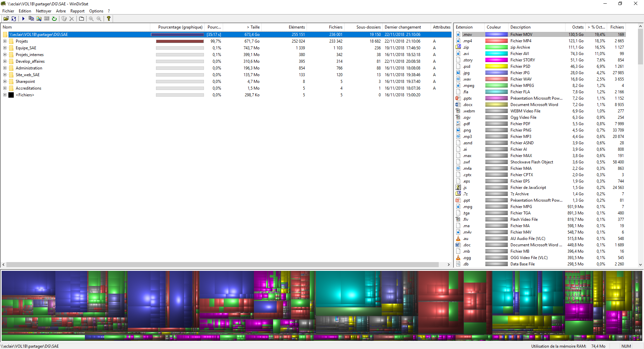
Task: Click the extension list scroll down arrow
Action: 640,264
